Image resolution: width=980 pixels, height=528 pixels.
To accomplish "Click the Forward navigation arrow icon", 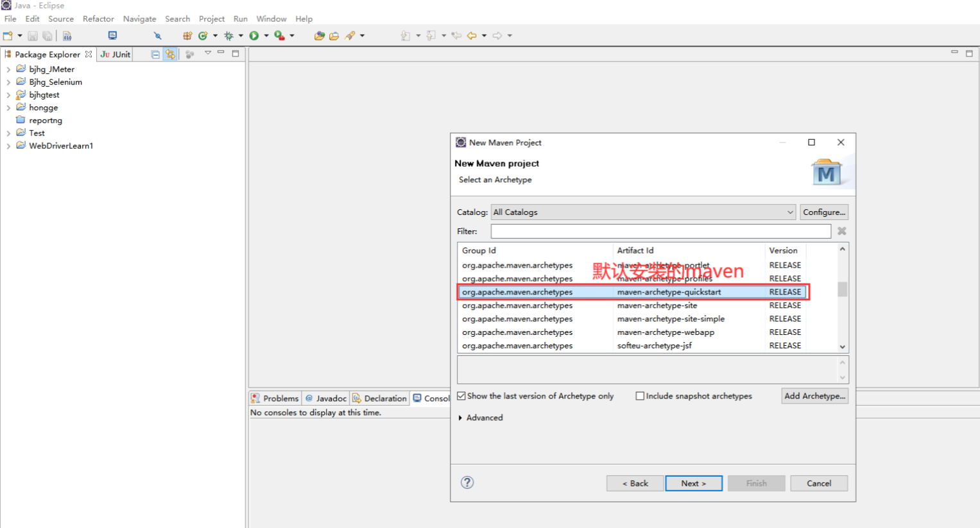I will coord(497,36).
